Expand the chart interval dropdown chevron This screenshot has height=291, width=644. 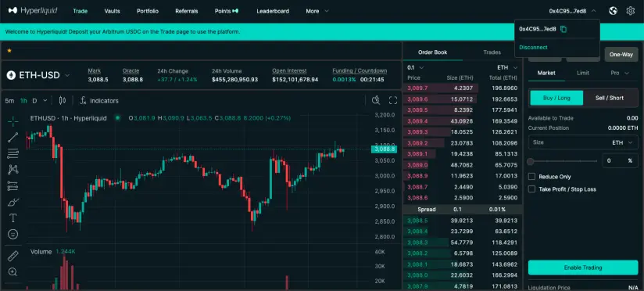(45, 101)
